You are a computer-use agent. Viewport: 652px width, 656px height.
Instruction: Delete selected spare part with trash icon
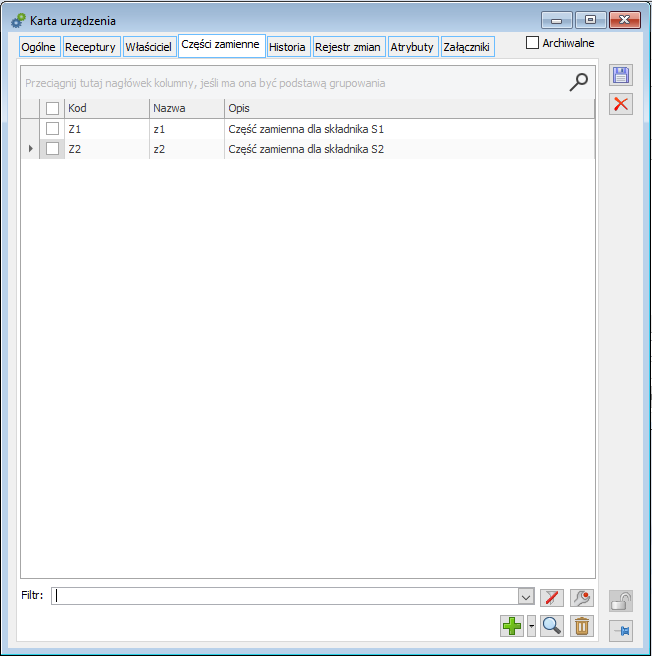(x=582, y=626)
